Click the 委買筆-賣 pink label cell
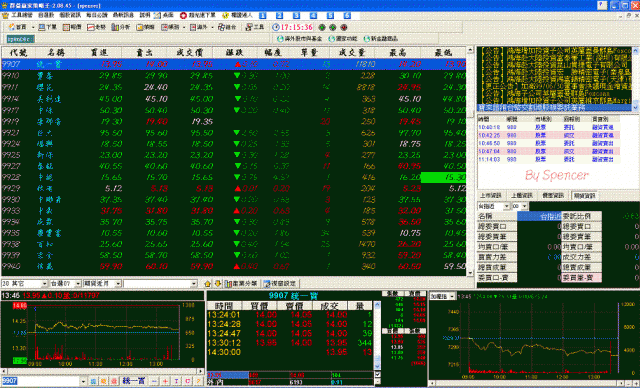The image size is (640, 388). [x=582, y=277]
